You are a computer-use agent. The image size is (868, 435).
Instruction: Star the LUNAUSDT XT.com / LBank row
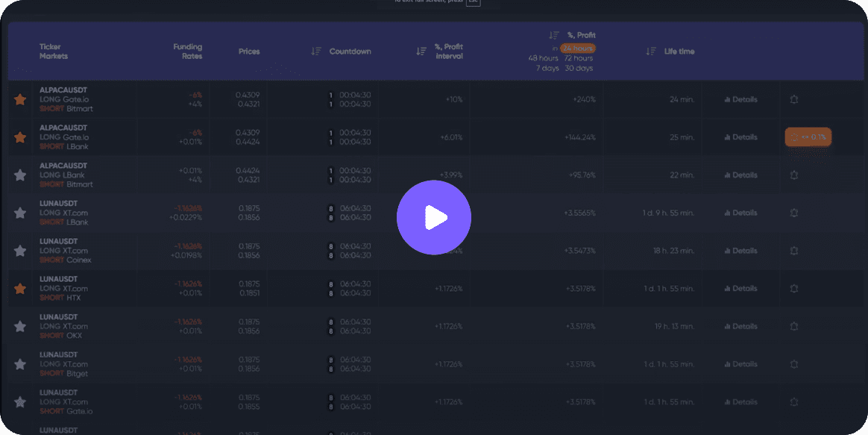(x=20, y=213)
